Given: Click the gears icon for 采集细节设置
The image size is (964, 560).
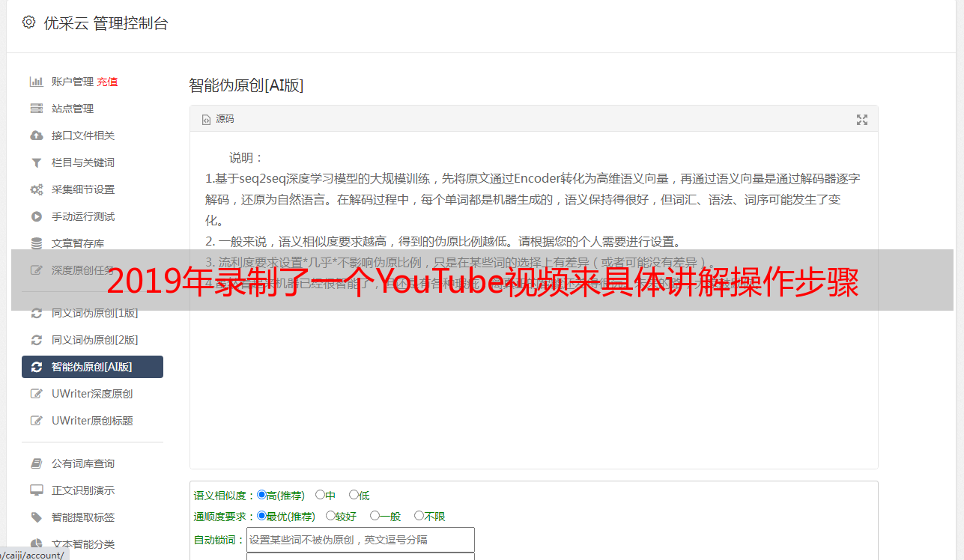Looking at the screenshot, I should pos(36,189).
